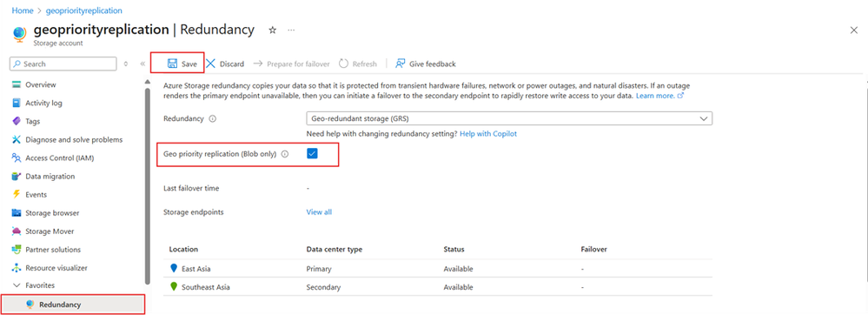Click View all storage endpoints link
Image resolution: width=868 pixels, height=315 pixels.
[320, 211]
